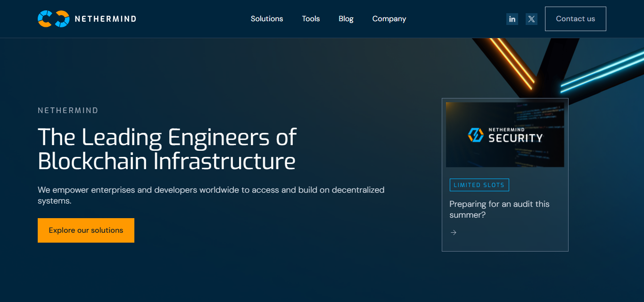The height and width of the screenshot is (302, 644).
Task: Click the Nethermind logo in header
Action: (87, 19)
